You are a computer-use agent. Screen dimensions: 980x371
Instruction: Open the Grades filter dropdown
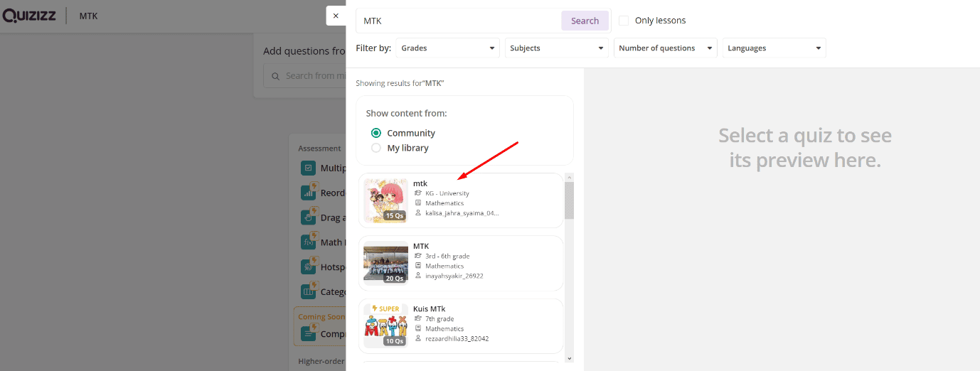point(448,48)
